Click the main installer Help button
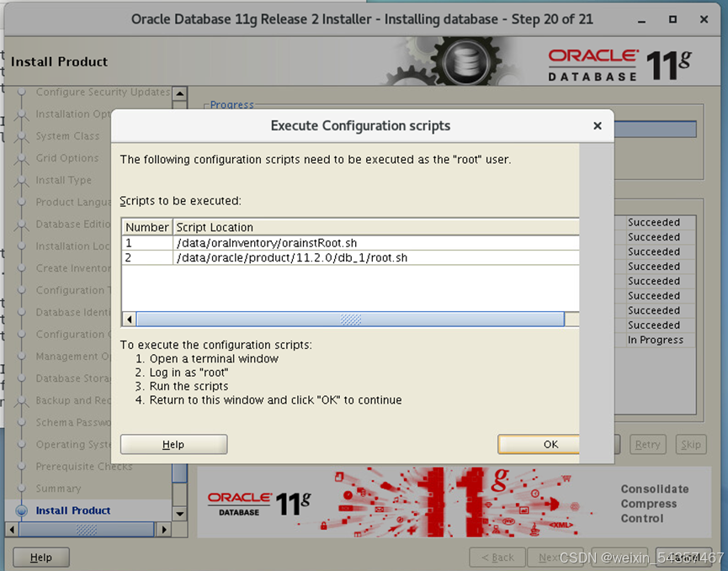This screenshot has height=571, width=728. (41, 557)
